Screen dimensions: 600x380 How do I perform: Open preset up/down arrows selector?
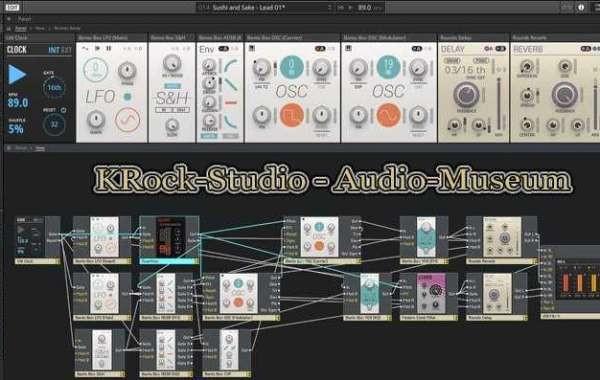click(x=329, y=8)
